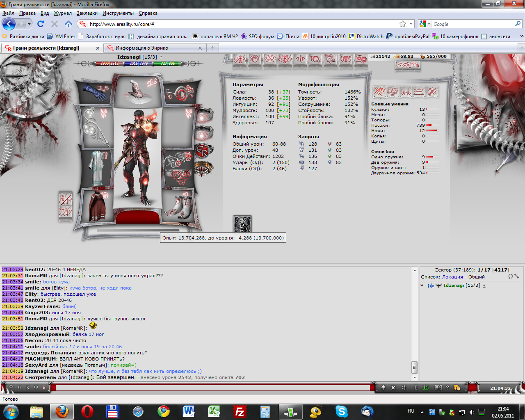Open the back/forward history dropdown
Screen dimensions: 525x420
(x=29, y=24)
